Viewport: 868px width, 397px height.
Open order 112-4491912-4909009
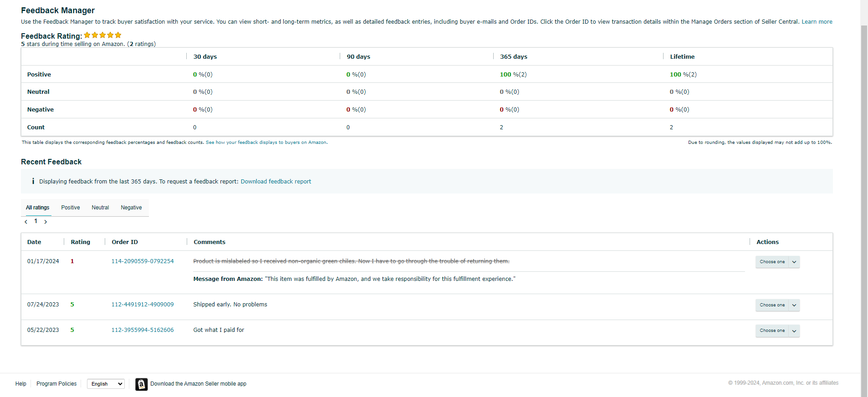pyautogui.click(x=143, y=305)
